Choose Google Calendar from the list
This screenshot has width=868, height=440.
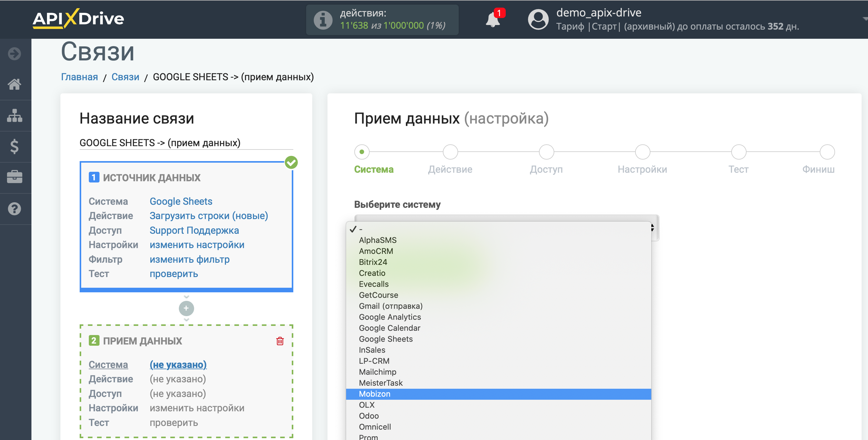tap(498, 328)
